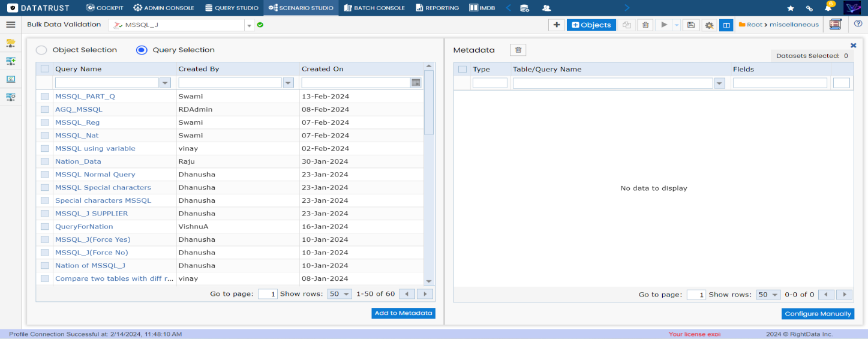This screenshot has width=868, height=339.
Task: Expand the MSSQL_J connection dropdown
Action: click(249, 25)
